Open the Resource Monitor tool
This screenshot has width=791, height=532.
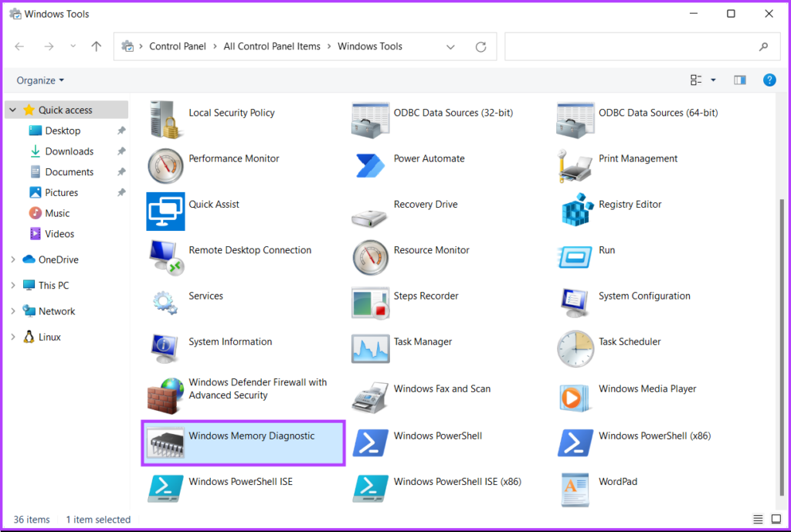(x=370, y=257)
